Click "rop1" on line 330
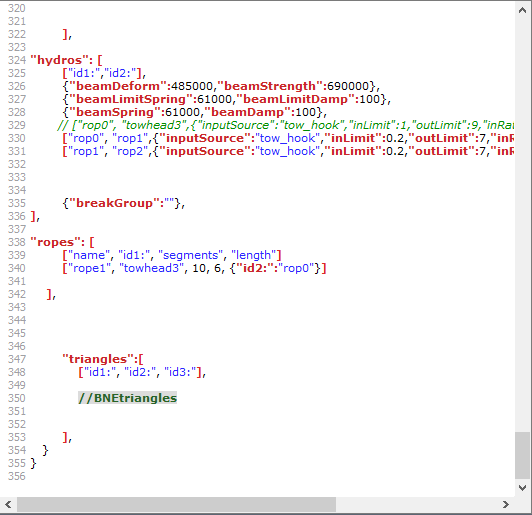532x515 pixels. click(x=130, y=138)
